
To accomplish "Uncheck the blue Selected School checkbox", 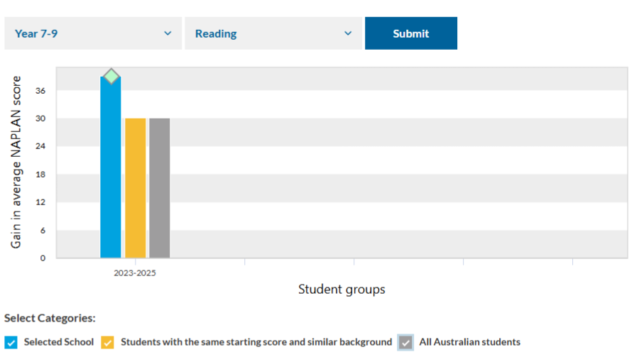I will click(11, 342).
